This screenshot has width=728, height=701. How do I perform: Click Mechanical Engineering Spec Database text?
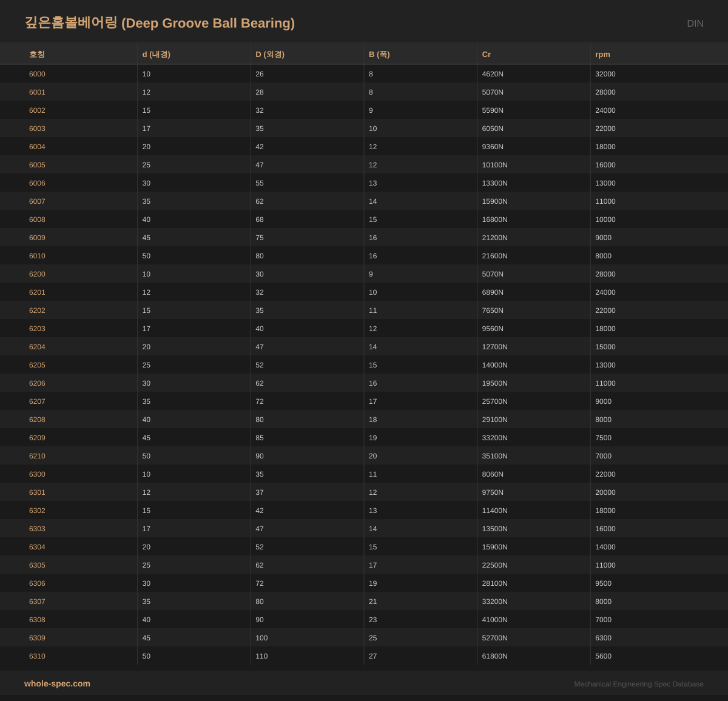pos(639,683)
